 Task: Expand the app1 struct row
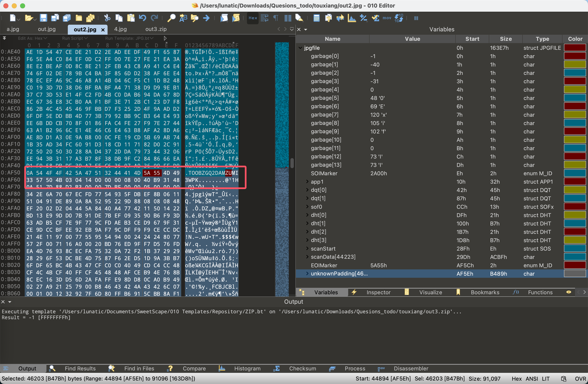tap(307, 182)
